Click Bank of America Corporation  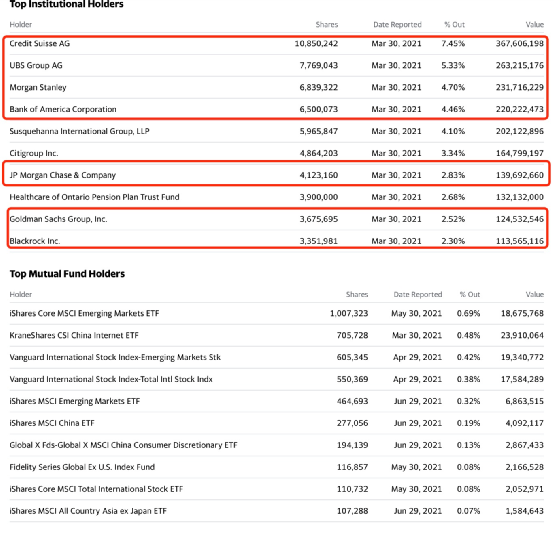point(63,109)
